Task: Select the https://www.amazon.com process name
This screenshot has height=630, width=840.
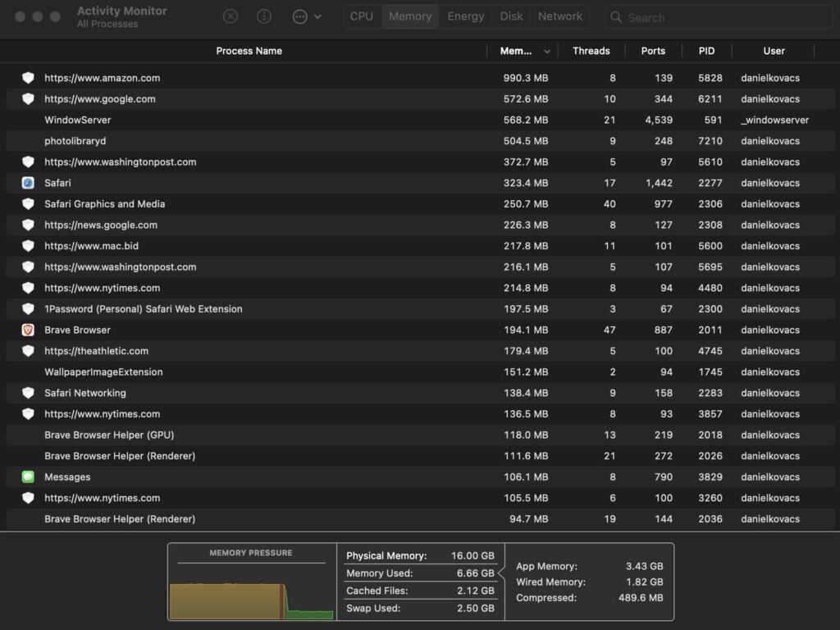Action: pyautogui.click(x=102, y=78)
